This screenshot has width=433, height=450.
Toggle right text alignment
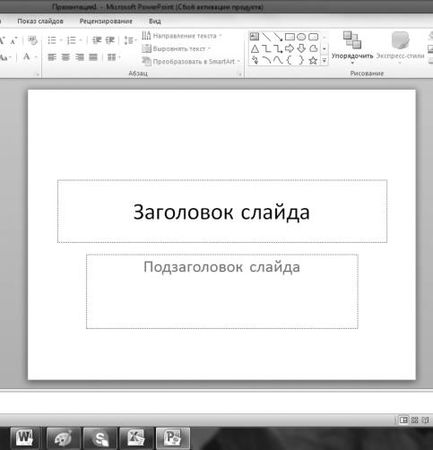coord(79,57)
